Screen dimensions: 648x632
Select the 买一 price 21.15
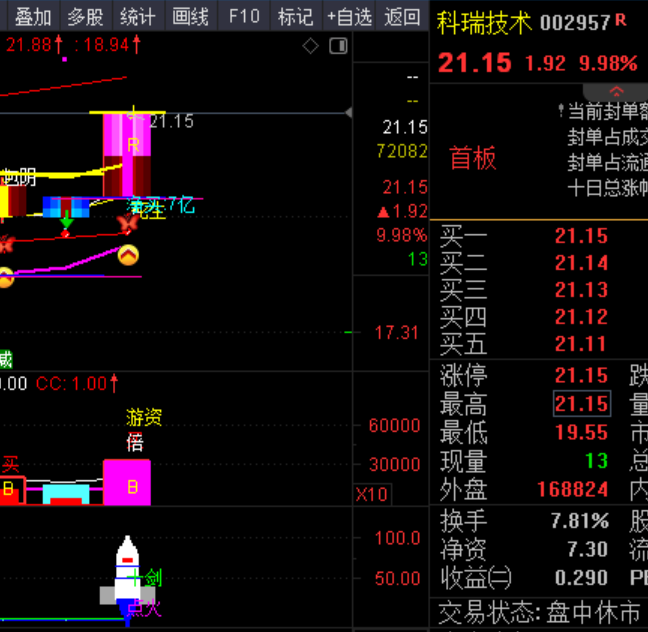pos(581,236)
